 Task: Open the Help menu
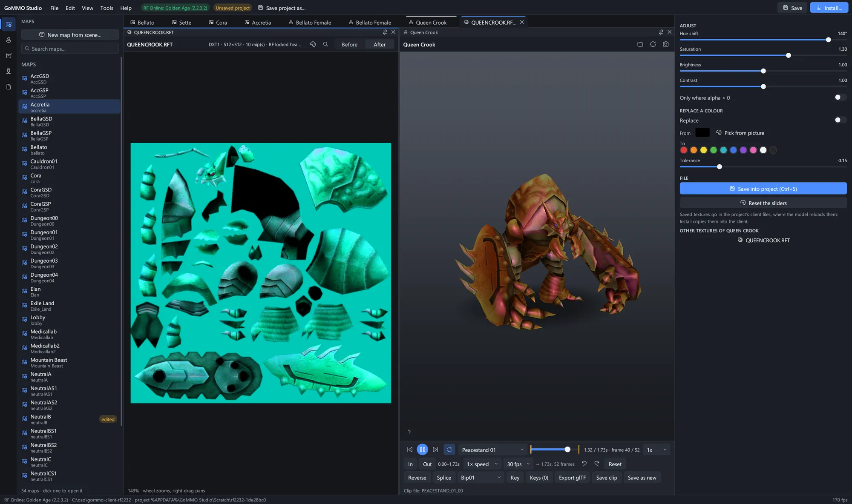tap(126, 8)
